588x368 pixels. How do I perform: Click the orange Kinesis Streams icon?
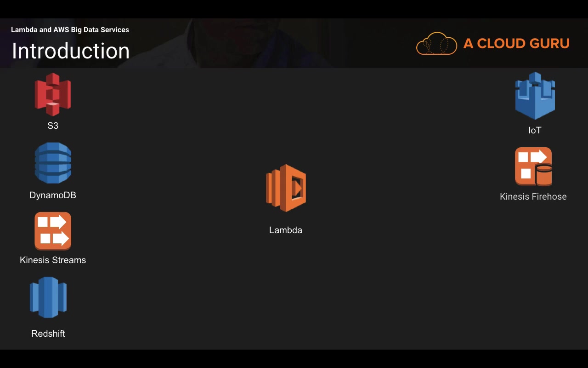pyautogui.click(x=53, y=231)
